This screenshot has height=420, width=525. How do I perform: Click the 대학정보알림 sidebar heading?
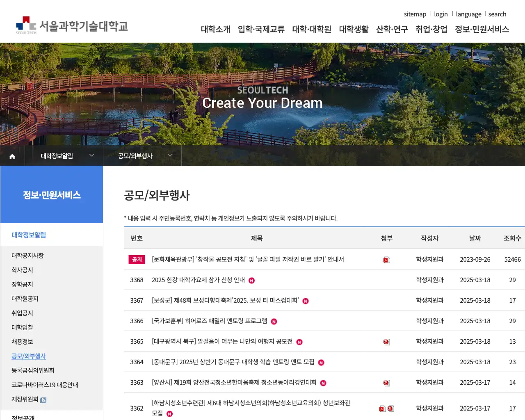29,235
